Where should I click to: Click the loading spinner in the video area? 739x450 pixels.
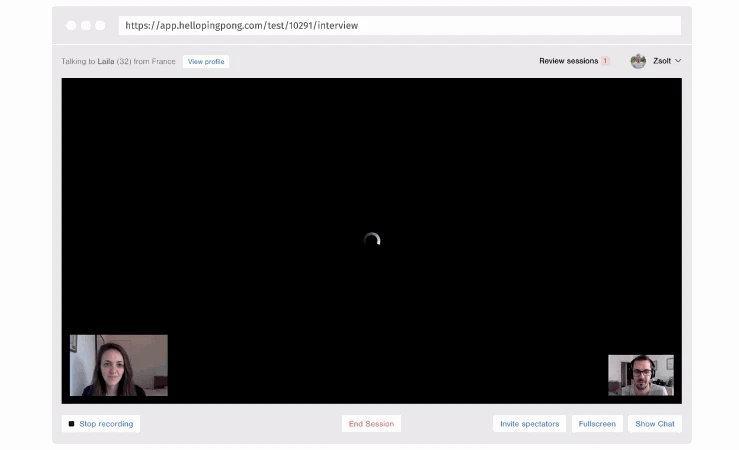pyautogui.click(x=372, y=240)
